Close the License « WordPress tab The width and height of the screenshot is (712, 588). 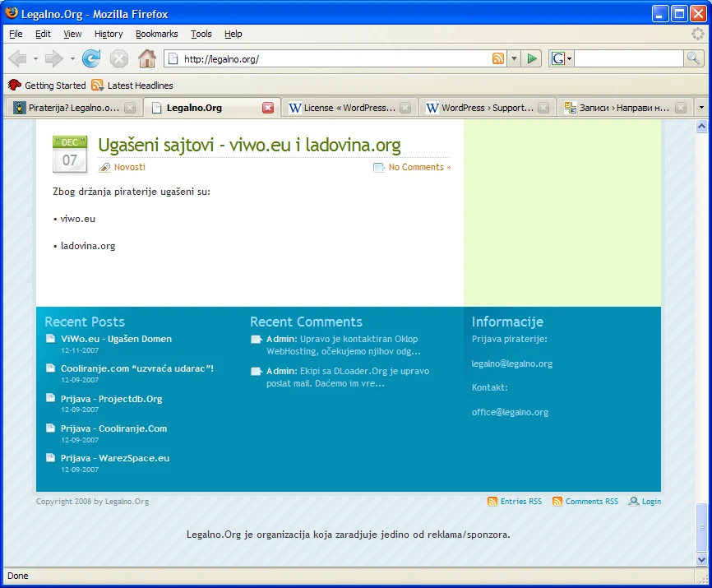(405, 108)
